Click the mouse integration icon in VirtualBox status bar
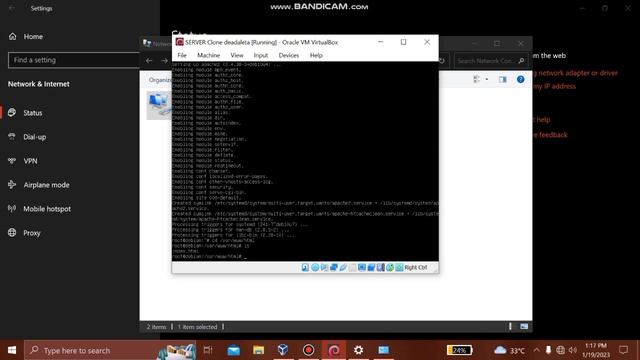640x360 pixels. (390, 267)
